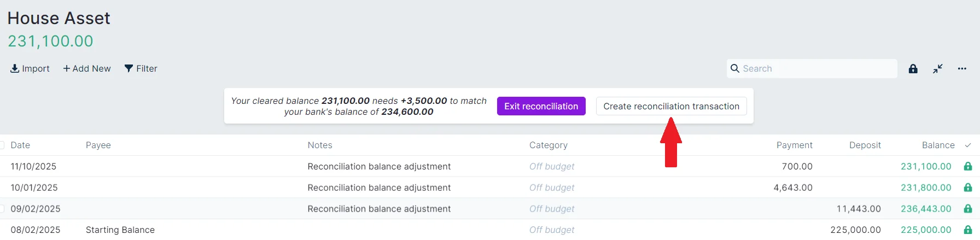980x240 pixels.
Task: Click the collapse arrows icon near search
Action: tap(938, 69)
